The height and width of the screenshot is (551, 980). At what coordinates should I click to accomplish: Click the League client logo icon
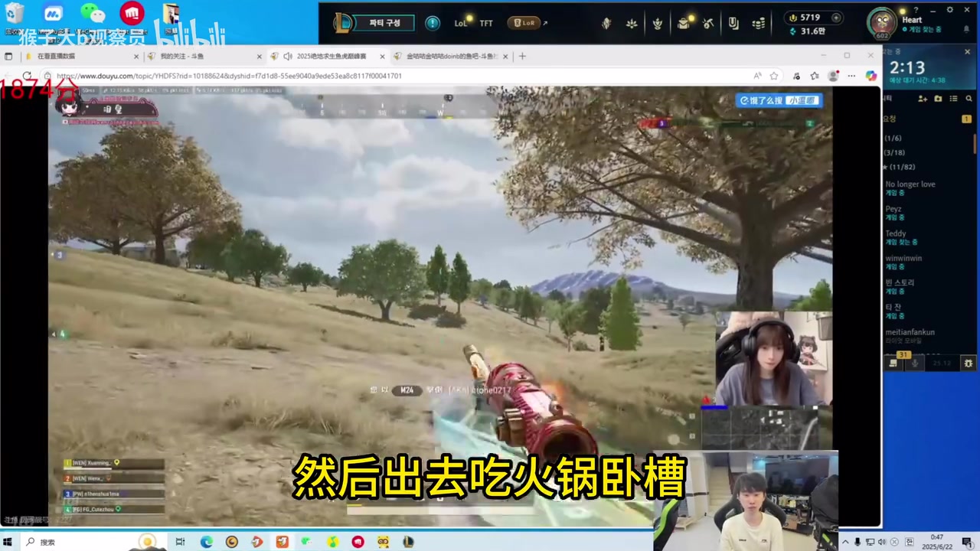(344, 23)
